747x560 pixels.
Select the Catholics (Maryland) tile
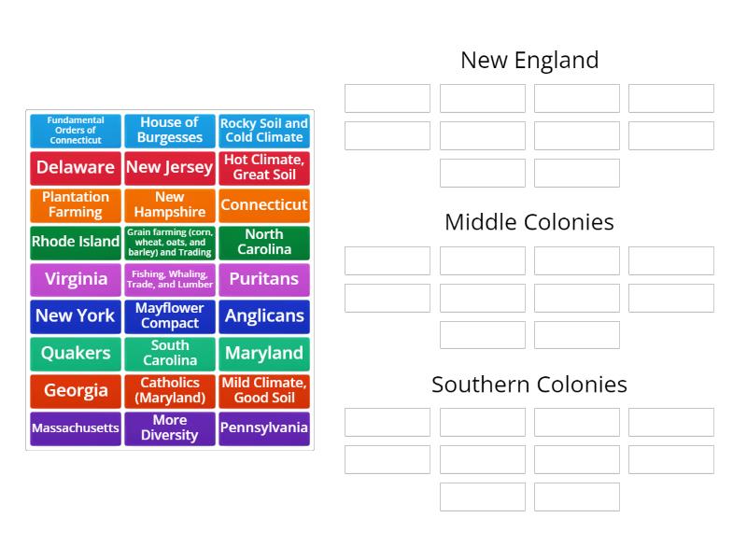pyautogui.click(x=170, y=391)
